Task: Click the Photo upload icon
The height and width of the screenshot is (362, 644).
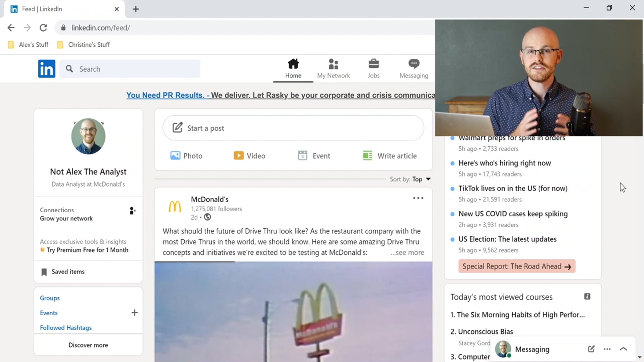Action: point(175,156)
